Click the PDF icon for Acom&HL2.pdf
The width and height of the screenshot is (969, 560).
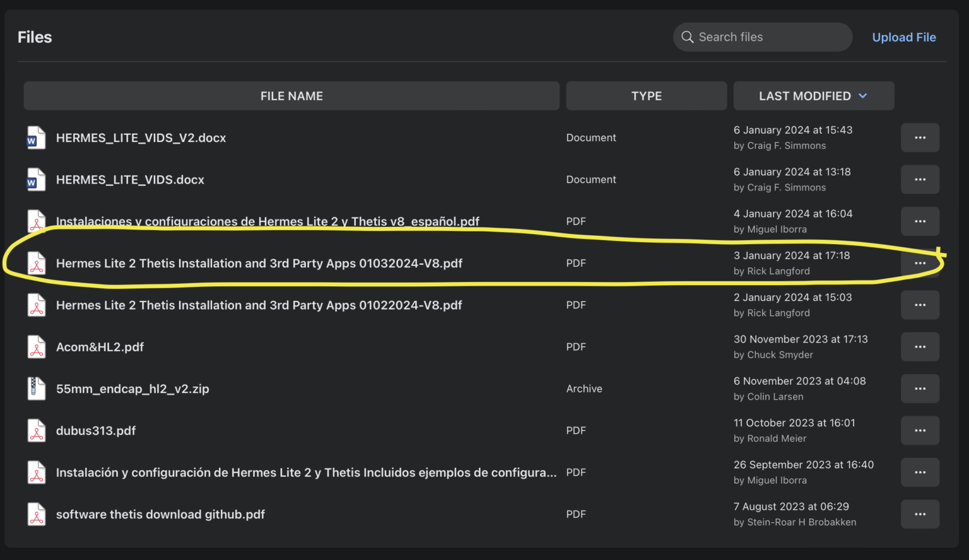pos(37,347)
